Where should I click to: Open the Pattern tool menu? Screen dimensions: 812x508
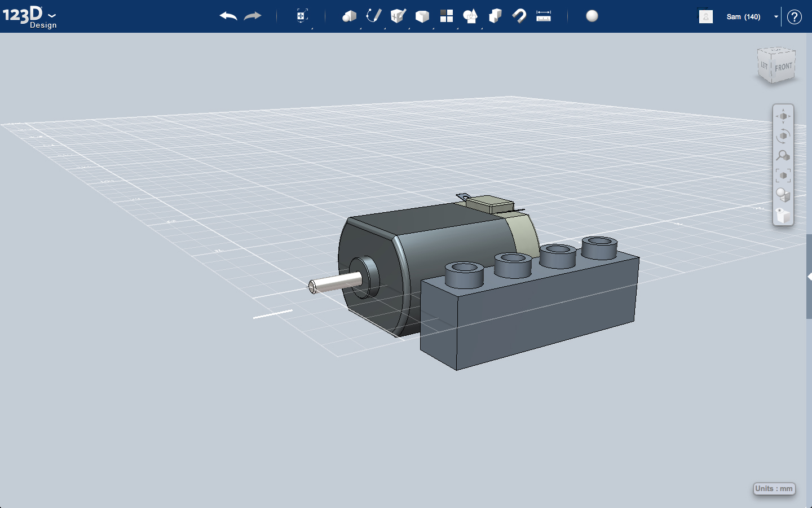click(447, 16)
